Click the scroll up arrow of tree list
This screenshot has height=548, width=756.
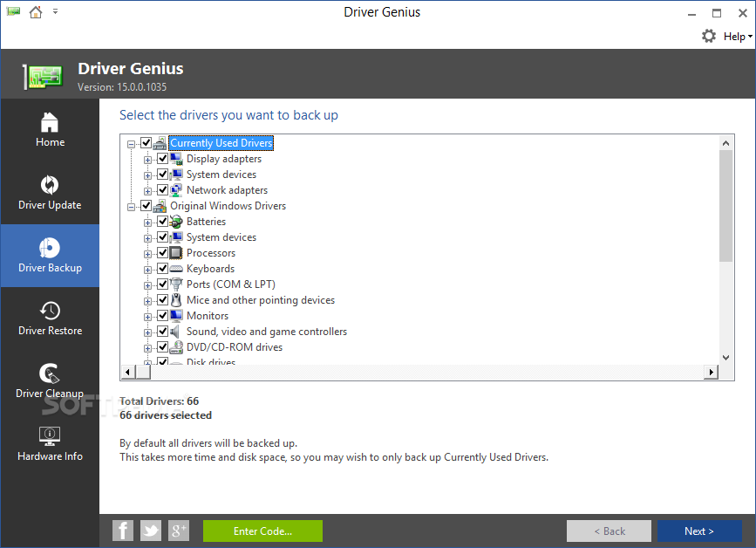[x=725, y=143]
